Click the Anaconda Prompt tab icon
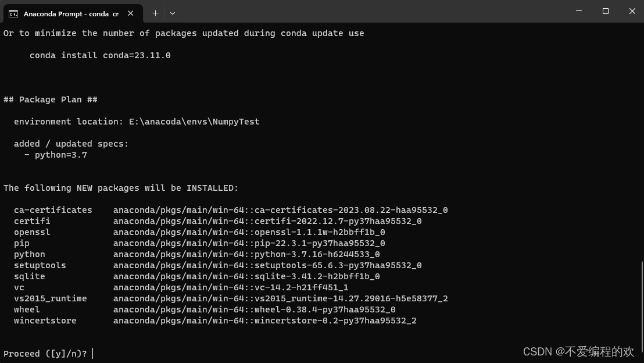This screenshot has height=363, width=644. tap(13, 13)
